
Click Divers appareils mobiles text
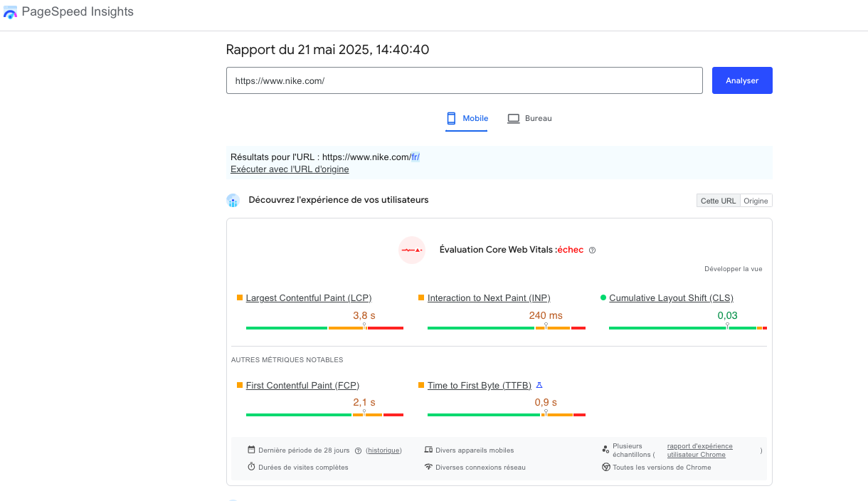pyautogui.click(x=475, y=450)
